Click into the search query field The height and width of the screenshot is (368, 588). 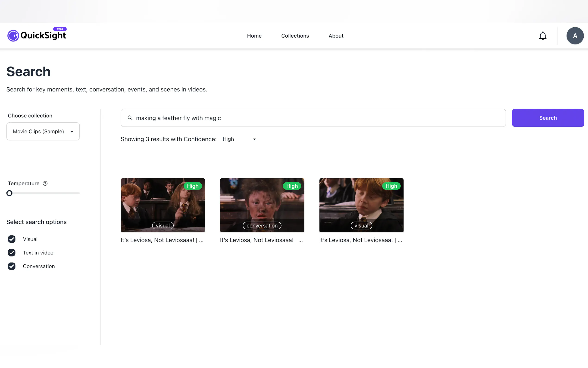tap(316, 118)
